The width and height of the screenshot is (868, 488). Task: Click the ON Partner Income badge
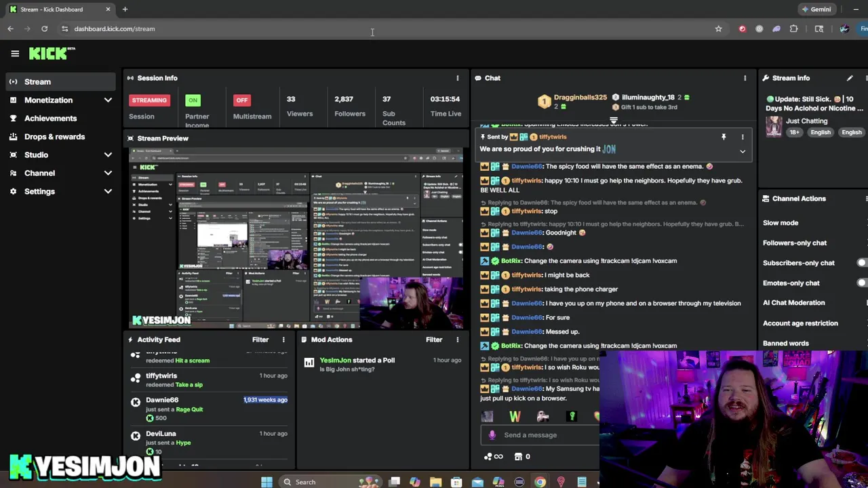pyautogui.click(x=193, y=100)
